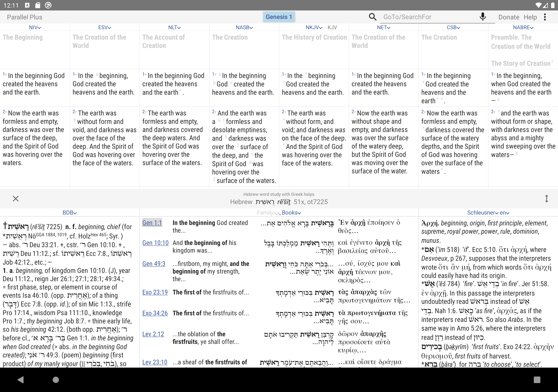Viewport: 558px width, 392px height.
Task: Open verse 1 marker in NIV column
Action: (5, 74)
